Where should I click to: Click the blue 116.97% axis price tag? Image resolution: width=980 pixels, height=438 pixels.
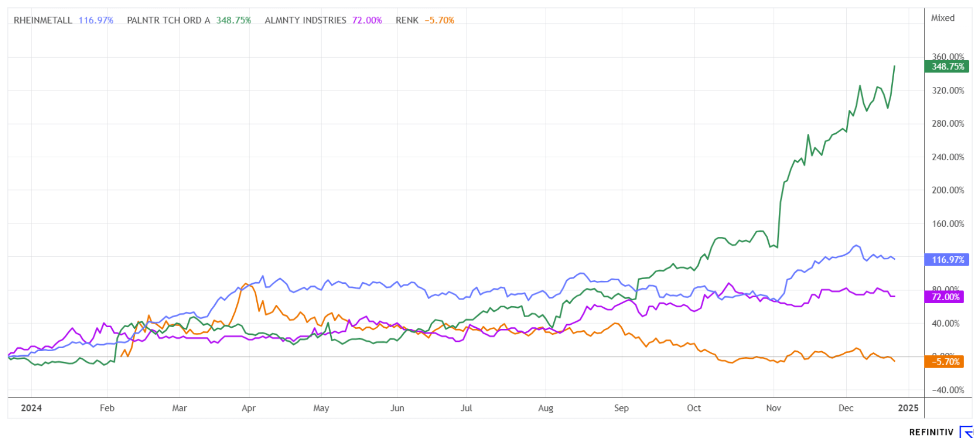tap(947, 260)
